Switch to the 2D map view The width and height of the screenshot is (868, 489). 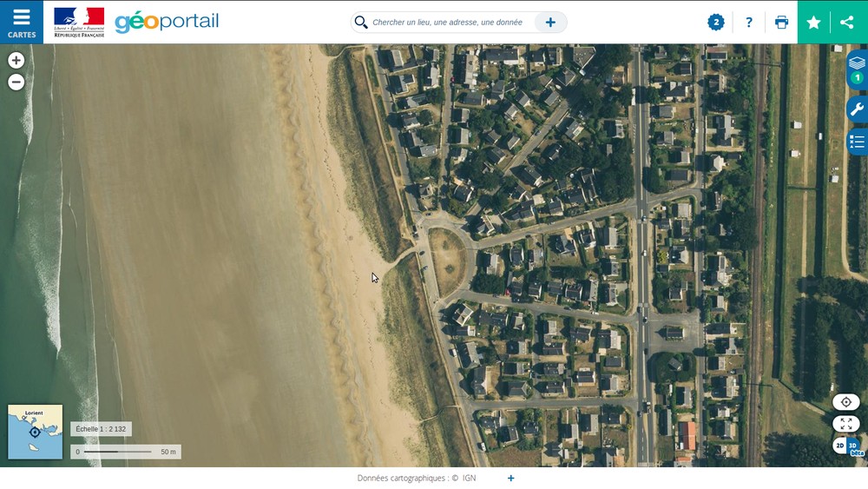point(839,446)
